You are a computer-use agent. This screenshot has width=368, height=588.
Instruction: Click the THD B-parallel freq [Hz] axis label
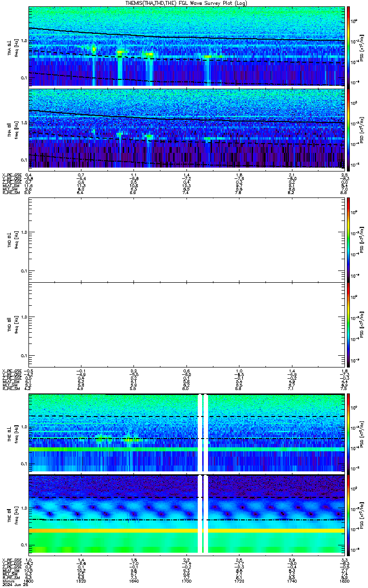coord(16,324)
